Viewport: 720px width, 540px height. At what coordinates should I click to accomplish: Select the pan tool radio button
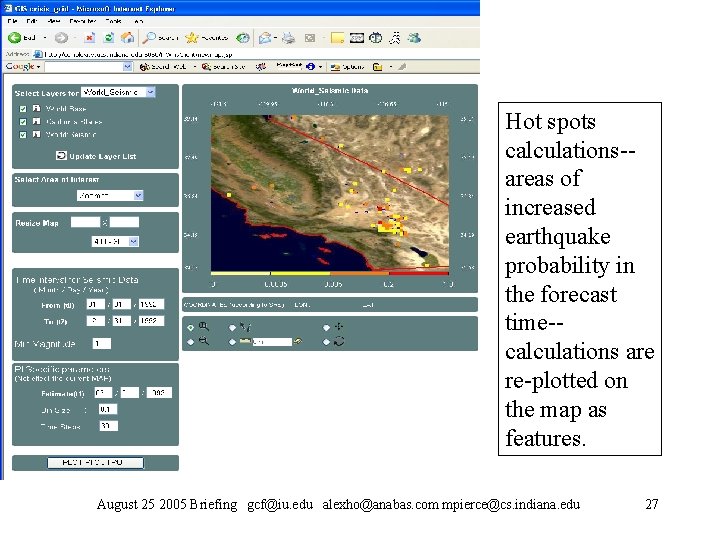click(326, 327)
